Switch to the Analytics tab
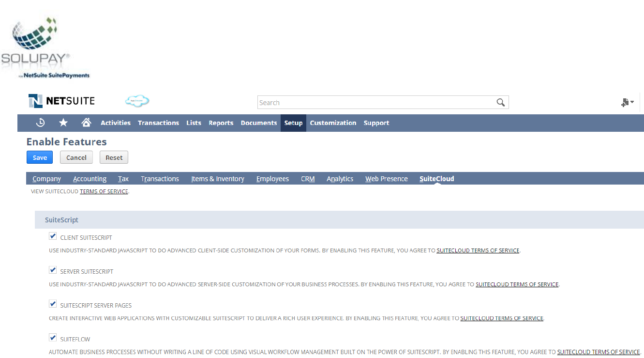 (x=340, y=179)
